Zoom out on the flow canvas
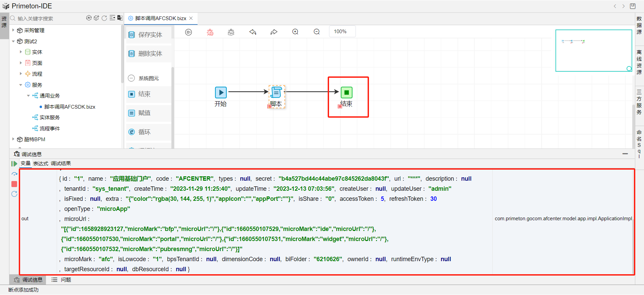This screenshot has height=295, width=644. [x=317, y=32]
